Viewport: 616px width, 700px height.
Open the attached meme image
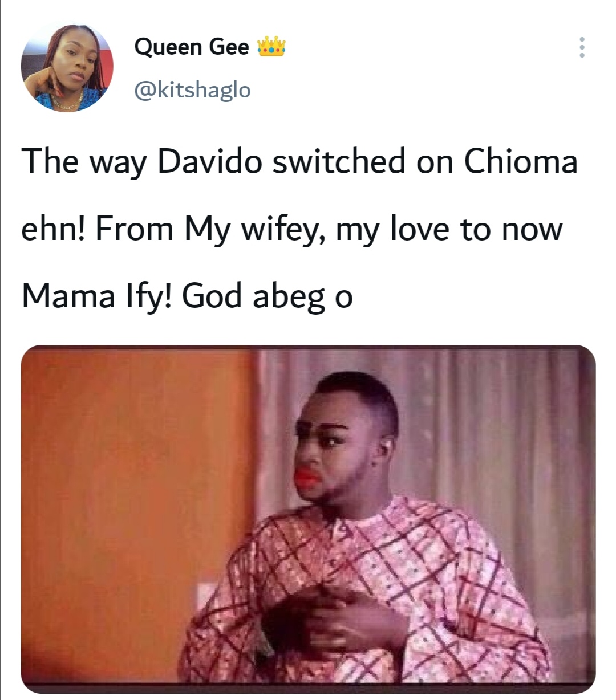coord(308,518)
